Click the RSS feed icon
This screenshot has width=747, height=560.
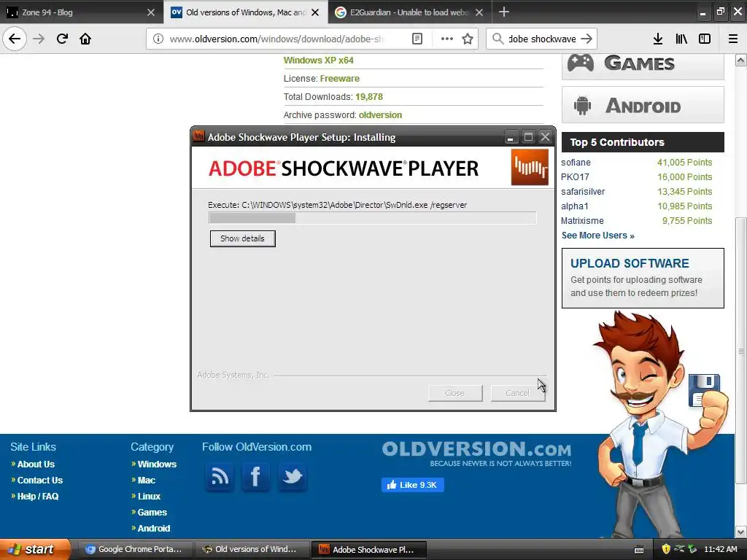[220, 477]
